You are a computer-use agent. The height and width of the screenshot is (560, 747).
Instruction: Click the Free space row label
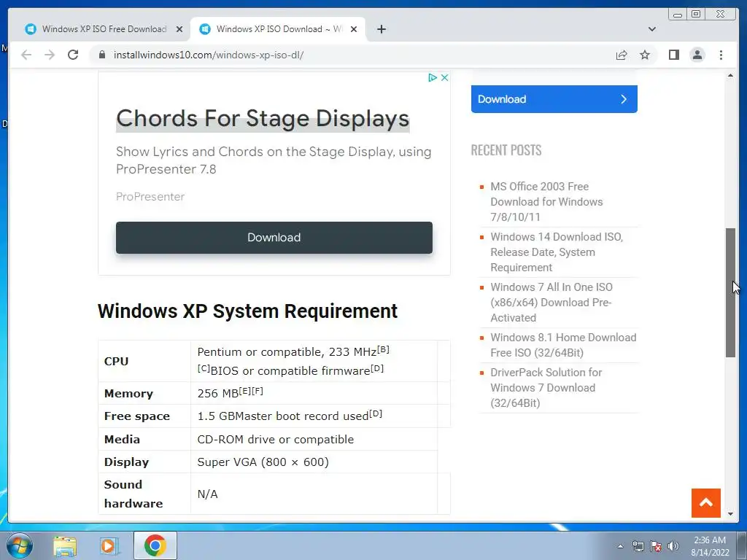(136, 416)
